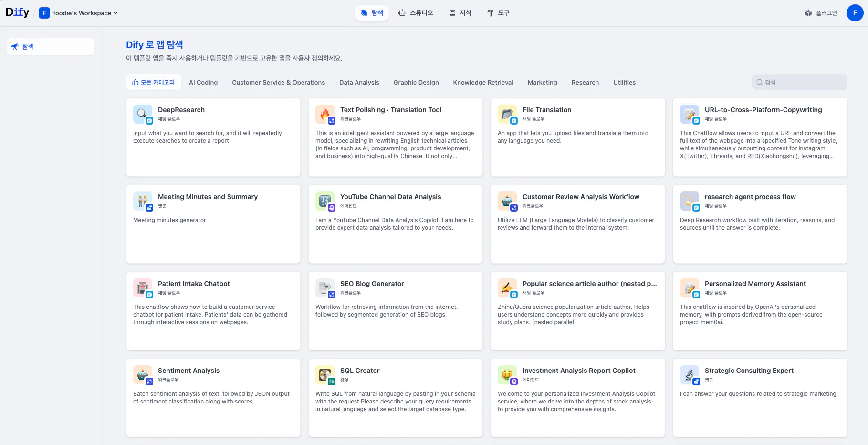Viewport: 868px width, 445px height.
Task: Click the Investment Analysis Report Copilot icon
Action: click(507, 375)
